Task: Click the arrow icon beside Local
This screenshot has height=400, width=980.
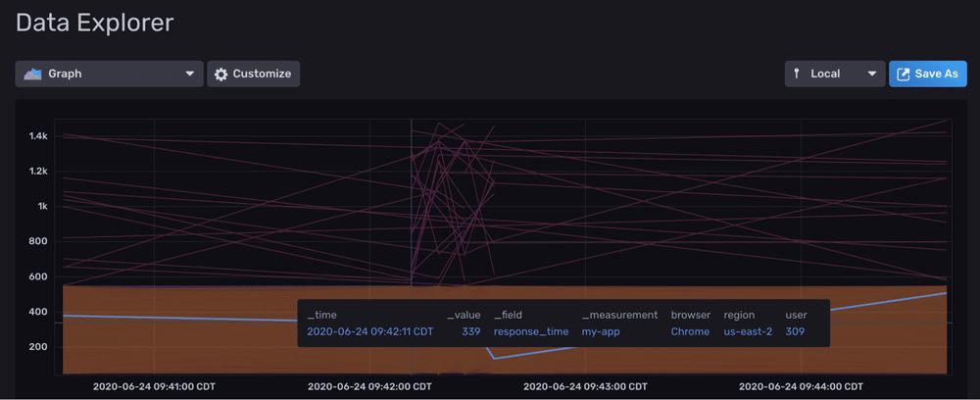Action: click(x=797, y=74)
